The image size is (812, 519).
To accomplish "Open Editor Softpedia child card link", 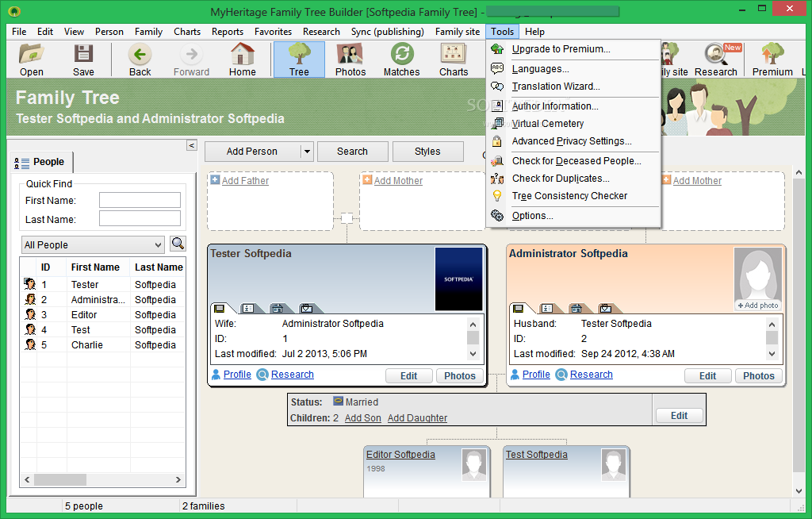I will tap(400, 455).
